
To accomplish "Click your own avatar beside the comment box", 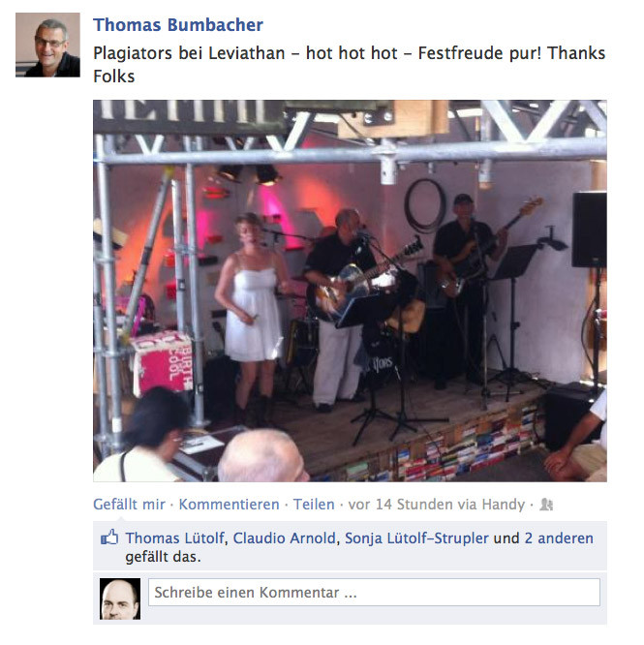I will pos(120,599).
